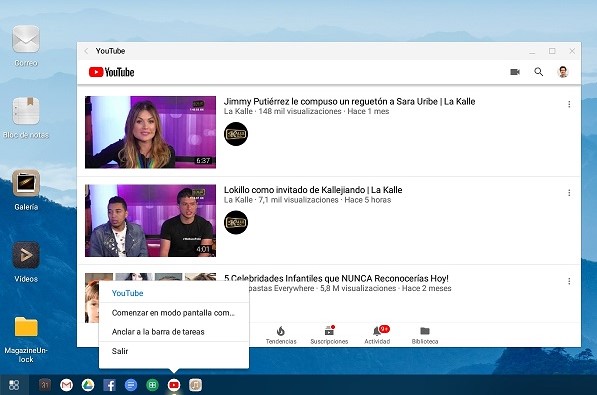Open the Bloc de notas desktop icon

click(x=26, y=111)
